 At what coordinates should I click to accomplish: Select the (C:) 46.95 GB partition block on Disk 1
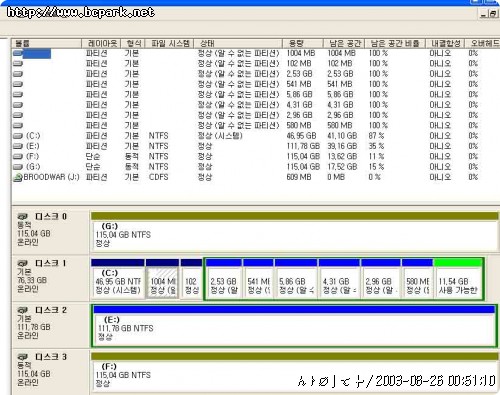[x=118, y=279]
